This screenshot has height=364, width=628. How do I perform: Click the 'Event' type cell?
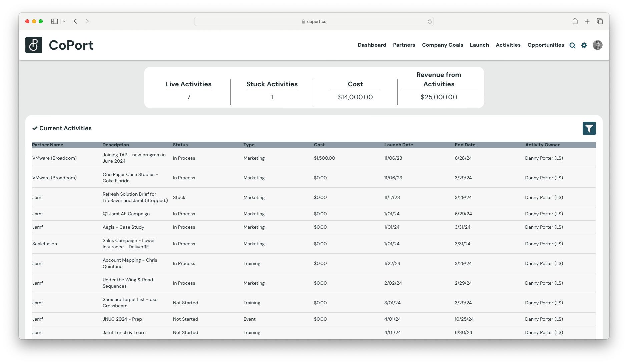(x=249, y=319)
